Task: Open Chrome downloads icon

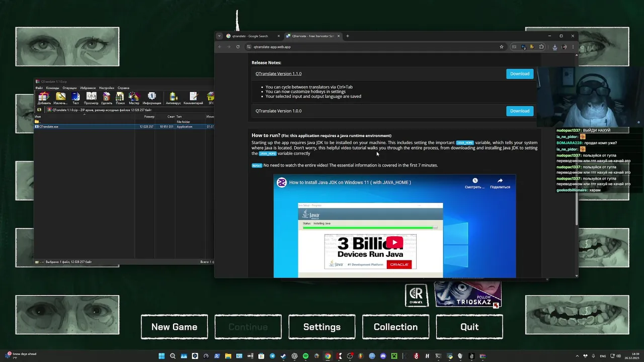Action: click(554, 47)
